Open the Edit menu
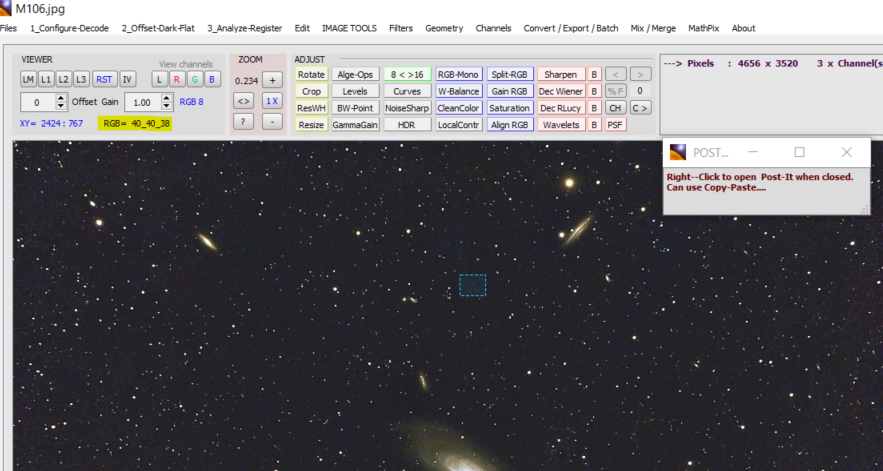This screenshot has height=471, width=883. pos(302,28)
